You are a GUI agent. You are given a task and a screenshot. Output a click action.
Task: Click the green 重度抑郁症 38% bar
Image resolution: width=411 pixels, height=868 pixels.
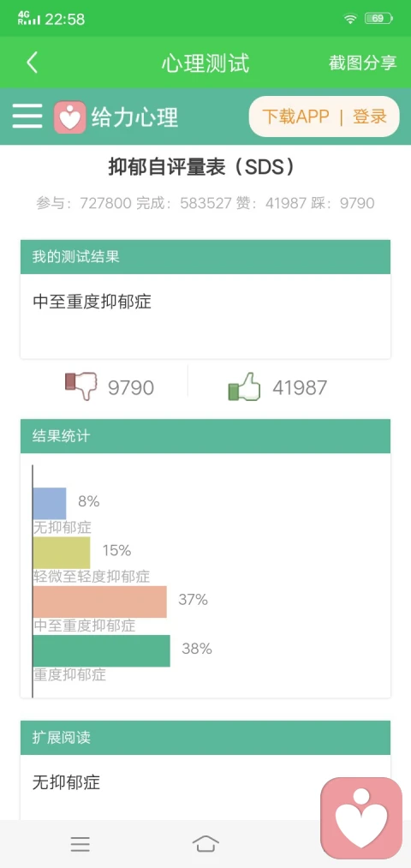[102, 650]
